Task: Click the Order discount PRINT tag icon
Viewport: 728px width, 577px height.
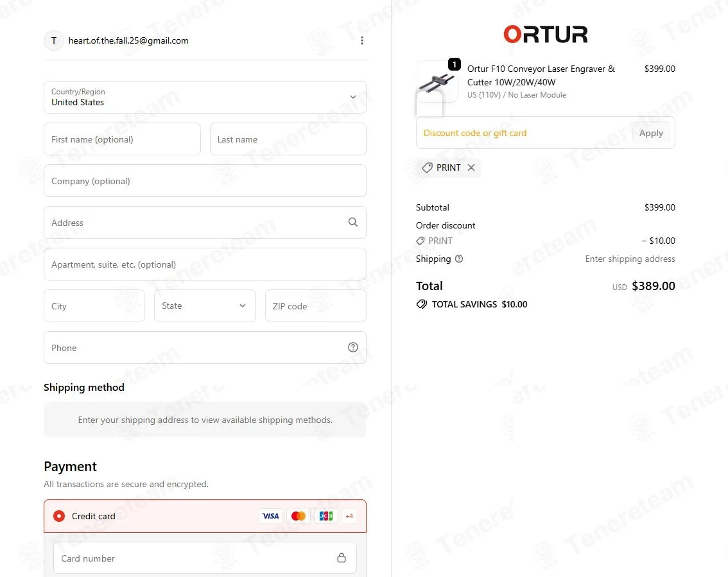Action: (x=420, y=241)
